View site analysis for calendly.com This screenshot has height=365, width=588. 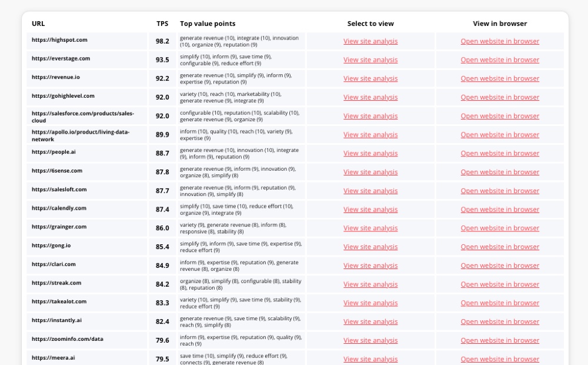370,210
